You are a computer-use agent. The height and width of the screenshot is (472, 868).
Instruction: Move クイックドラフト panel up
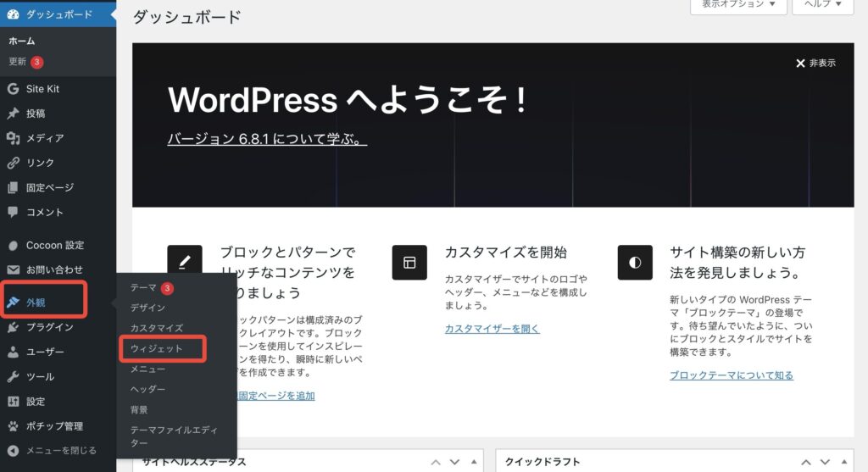pos(806,462)
